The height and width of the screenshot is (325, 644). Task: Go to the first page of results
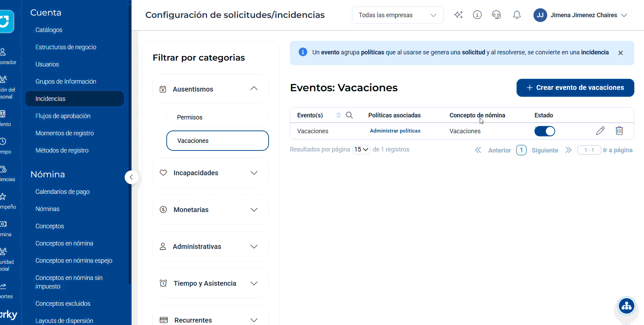coord(478,150)
